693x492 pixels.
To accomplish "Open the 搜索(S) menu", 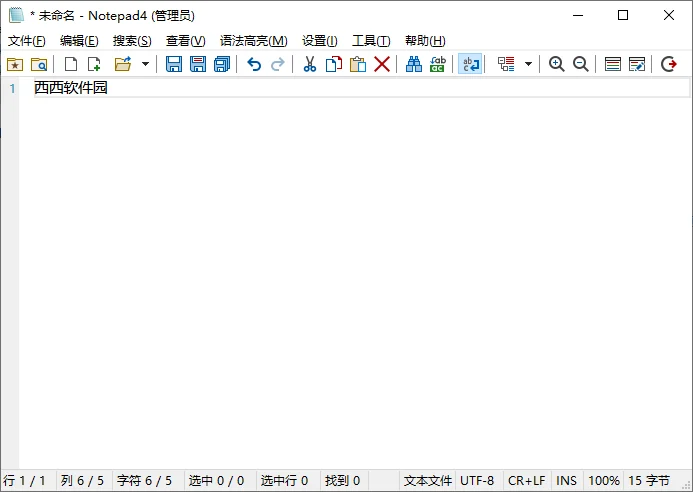I will (x=132, y=41).
